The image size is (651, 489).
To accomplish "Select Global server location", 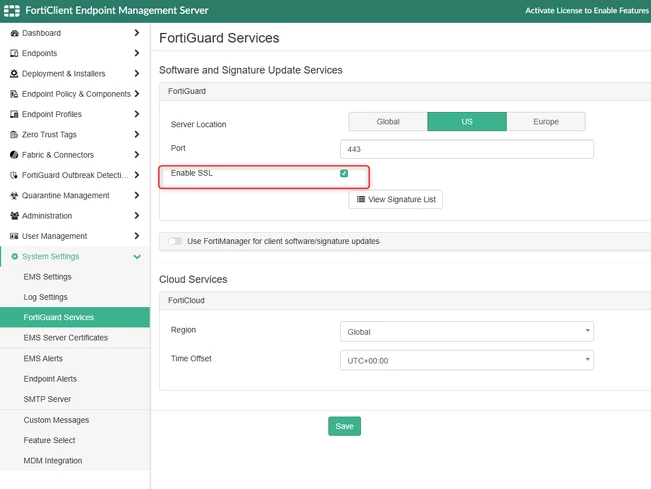I will click(388, 122).
